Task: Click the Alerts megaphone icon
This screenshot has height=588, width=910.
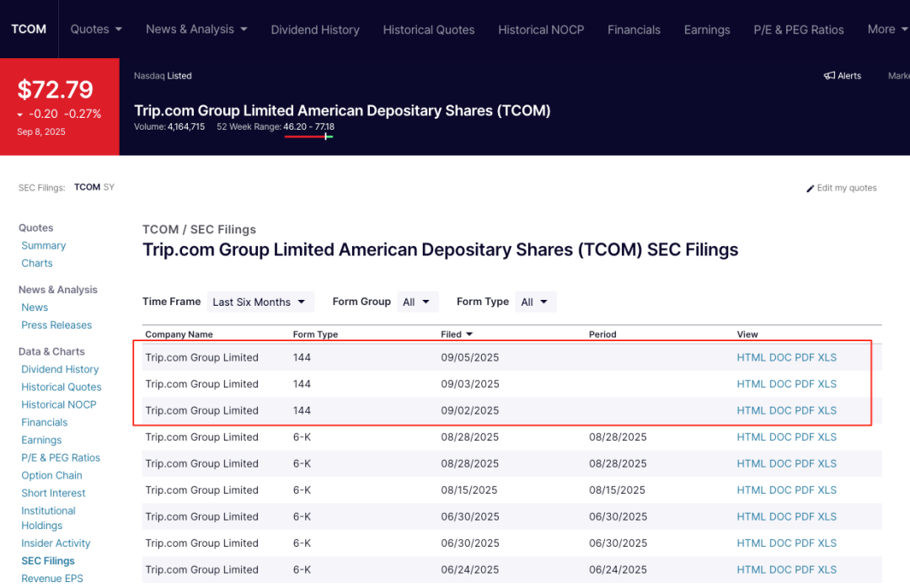Action: coord(829,76)
